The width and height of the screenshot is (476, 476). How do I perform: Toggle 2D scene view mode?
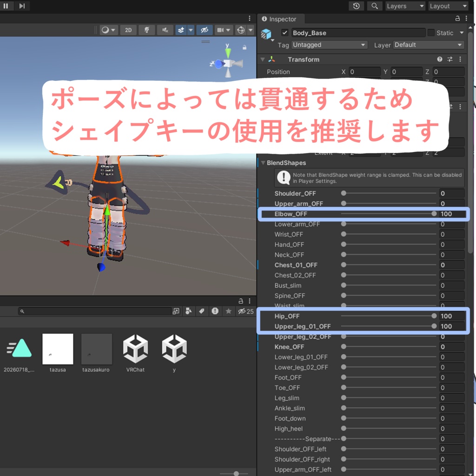128,30
